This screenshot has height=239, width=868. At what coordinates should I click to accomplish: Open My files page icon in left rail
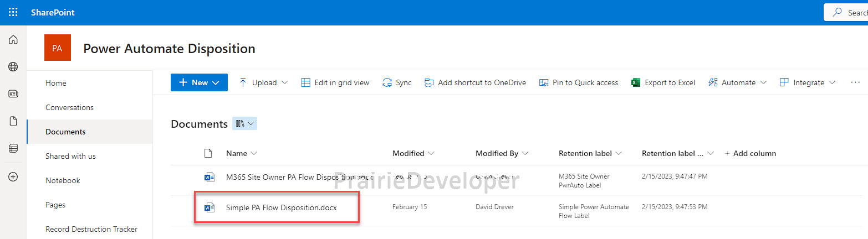pyautogui.click(x=13, y=121)
